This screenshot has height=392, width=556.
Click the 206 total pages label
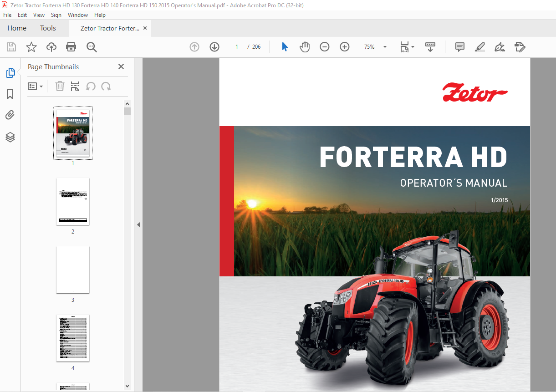pos(256,47)
